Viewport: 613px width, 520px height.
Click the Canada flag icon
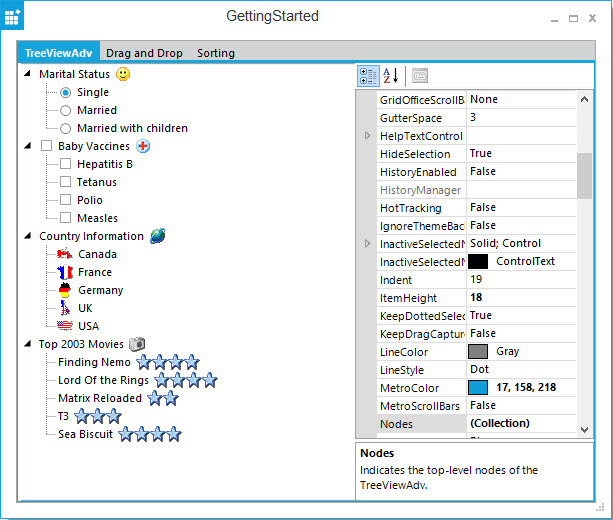pos(66,254)
